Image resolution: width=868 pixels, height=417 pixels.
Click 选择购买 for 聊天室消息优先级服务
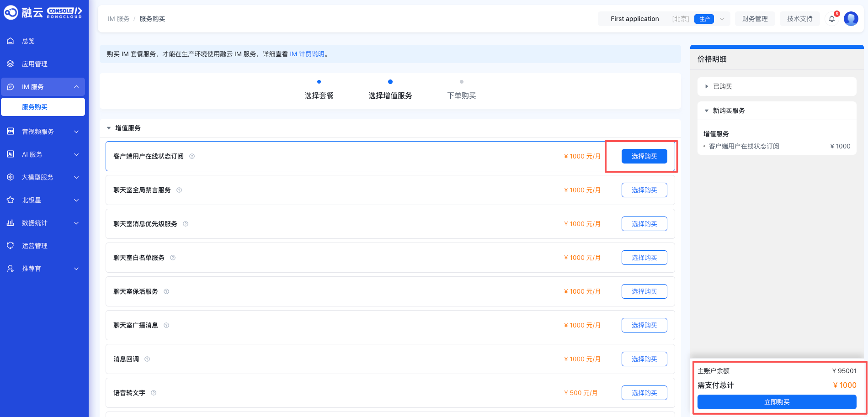click(x=644, y=224)
